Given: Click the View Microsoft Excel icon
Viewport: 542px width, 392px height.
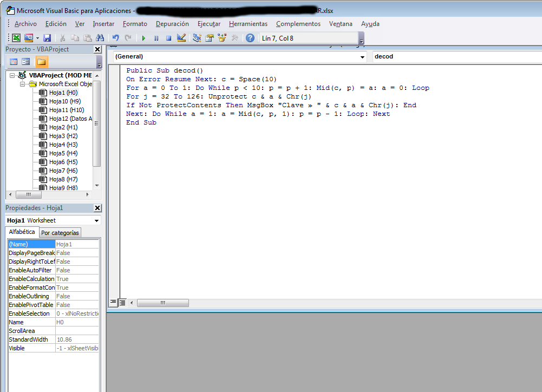Looking at the screenshot, I should pyautogui.click(x=15, y=37).
